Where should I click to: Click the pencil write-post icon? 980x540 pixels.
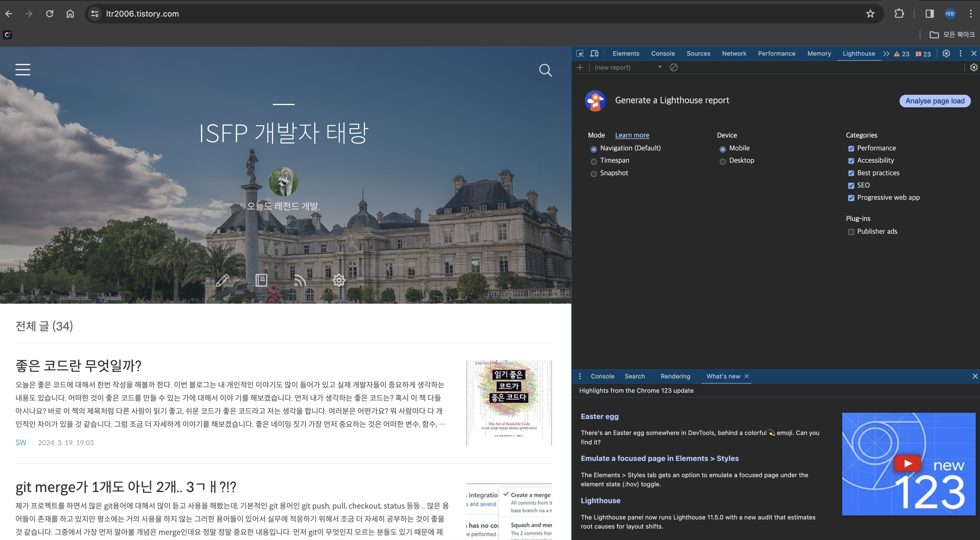click(222, 281)
